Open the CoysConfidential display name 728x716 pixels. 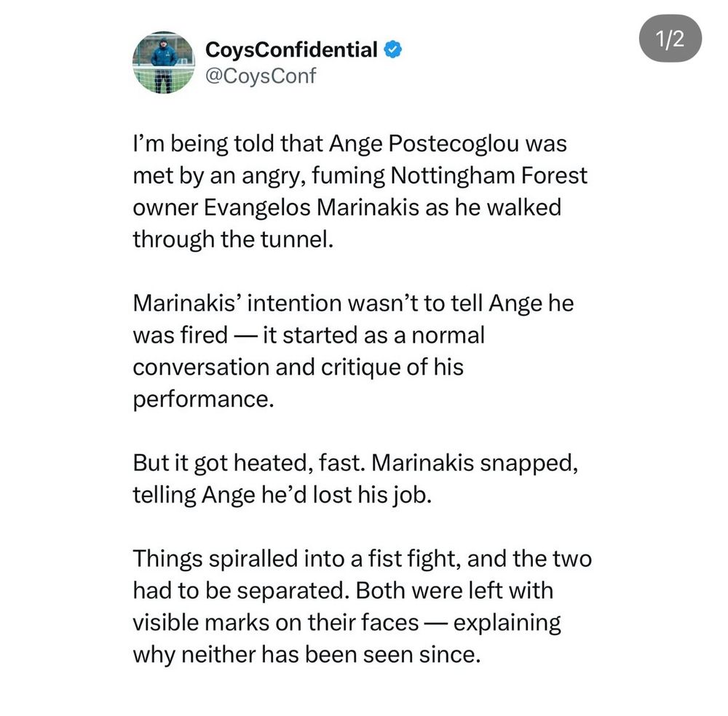(291, 50)
